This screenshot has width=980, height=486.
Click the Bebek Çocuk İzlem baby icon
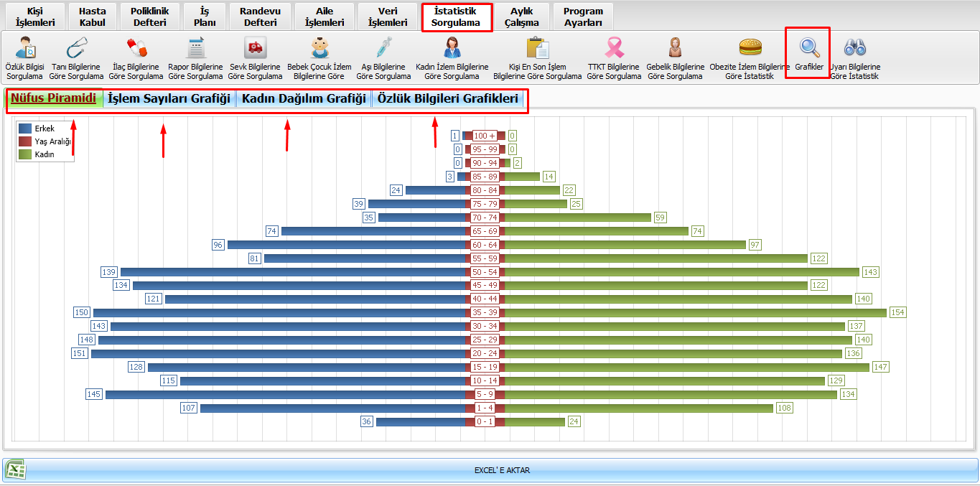[x=319, y=49]
